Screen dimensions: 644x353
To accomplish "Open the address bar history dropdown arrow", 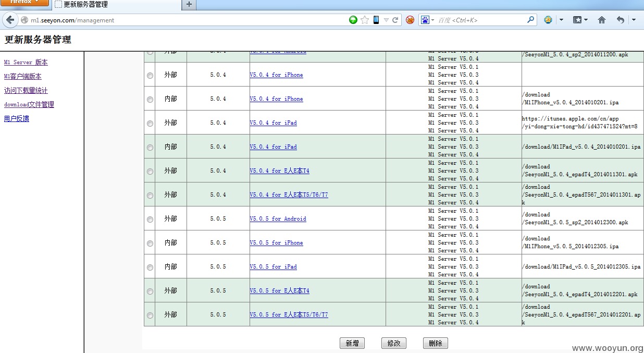I will coord(386,20).
